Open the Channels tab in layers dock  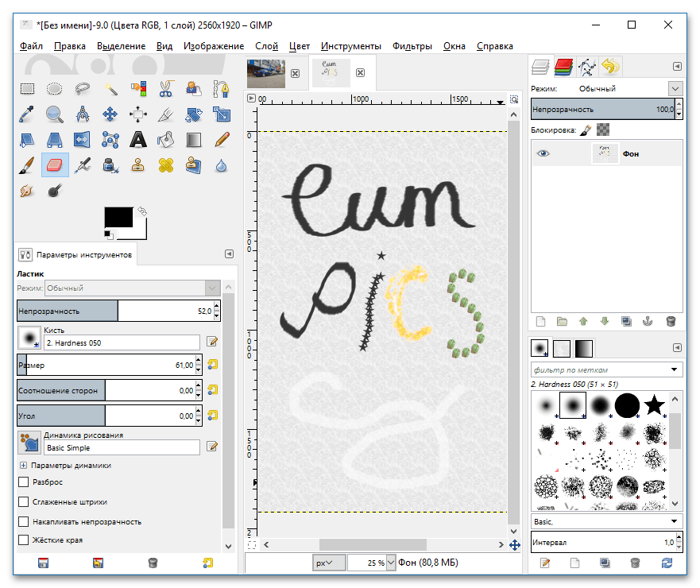563,67
